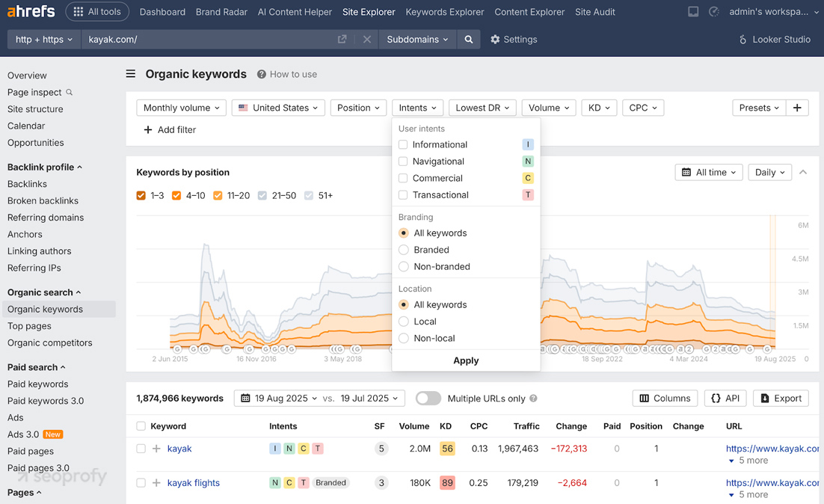Clear the URL with X icon
824x504 pixels.
coord(367,40)
